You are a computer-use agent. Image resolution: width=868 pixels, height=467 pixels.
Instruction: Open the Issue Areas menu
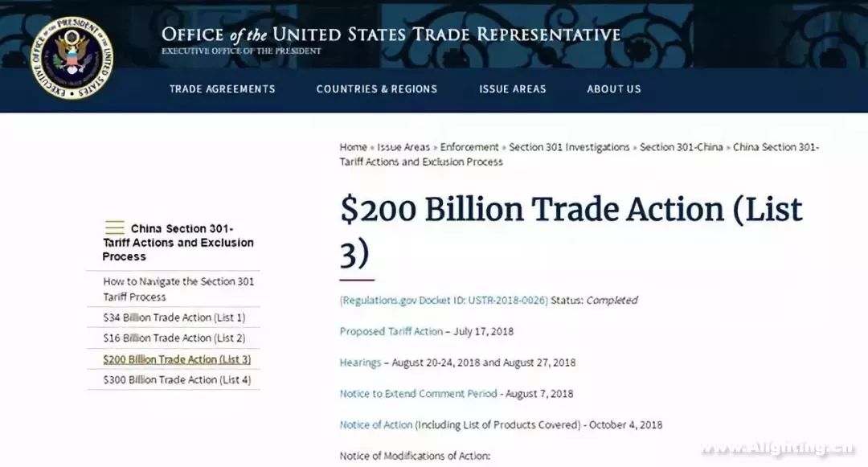tap(513, 89)
